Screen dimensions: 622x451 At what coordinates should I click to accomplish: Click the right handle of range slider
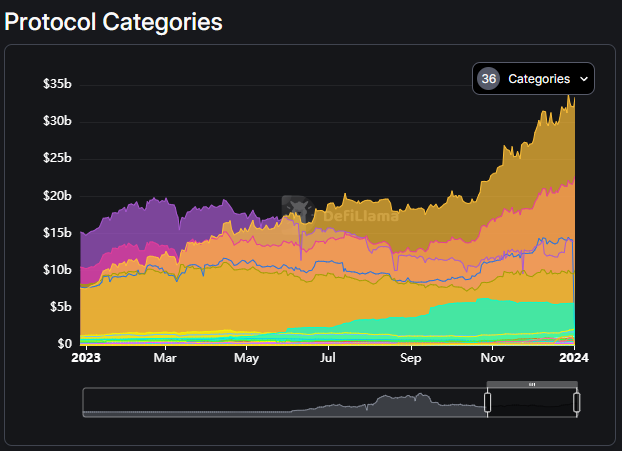577,403
